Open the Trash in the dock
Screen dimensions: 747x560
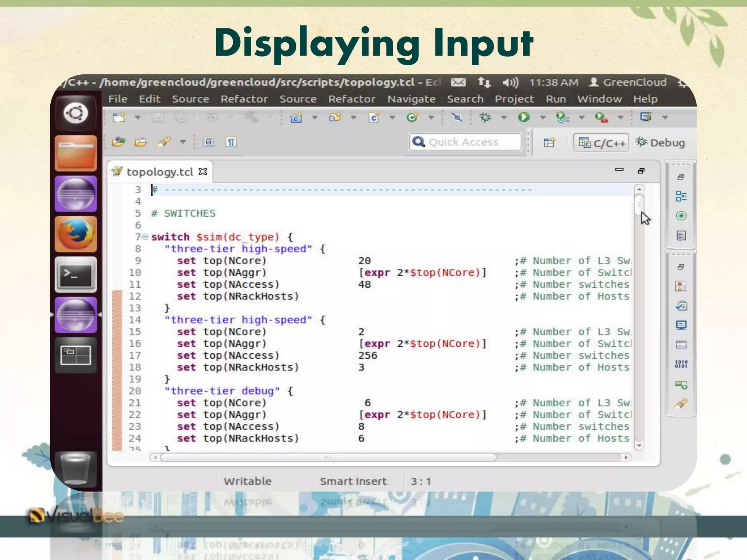click(x=76, y=470)
